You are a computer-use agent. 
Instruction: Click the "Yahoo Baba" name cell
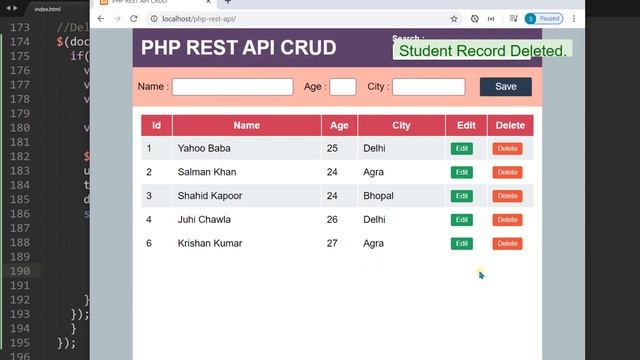(x=247, y=148)
